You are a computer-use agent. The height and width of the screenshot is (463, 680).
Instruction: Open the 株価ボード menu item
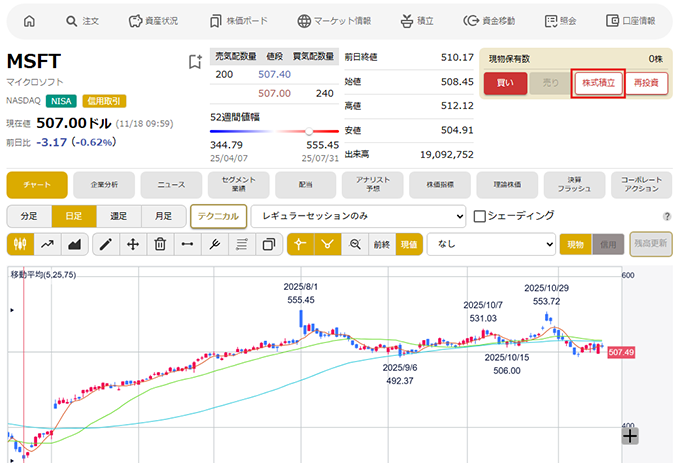click(x=239, y=21)
